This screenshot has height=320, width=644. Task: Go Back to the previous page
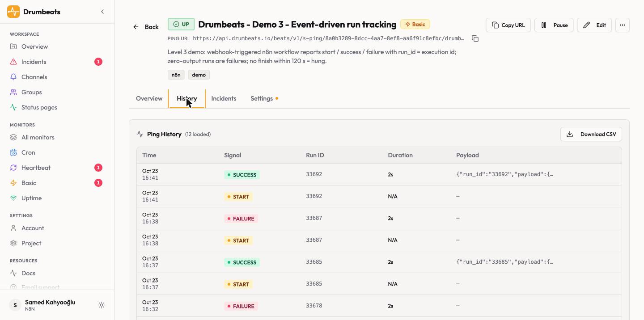tap(146, 27)
